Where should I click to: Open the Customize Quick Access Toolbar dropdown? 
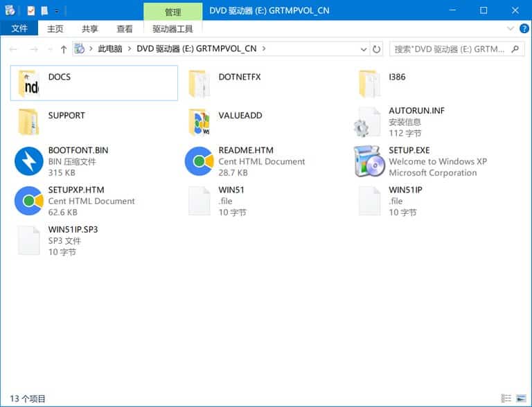tap(57, 11)
